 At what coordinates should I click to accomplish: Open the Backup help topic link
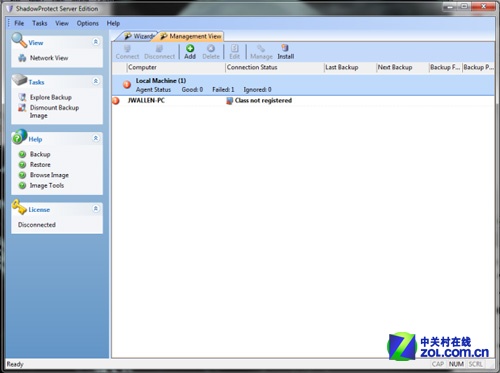click(40, 154)
